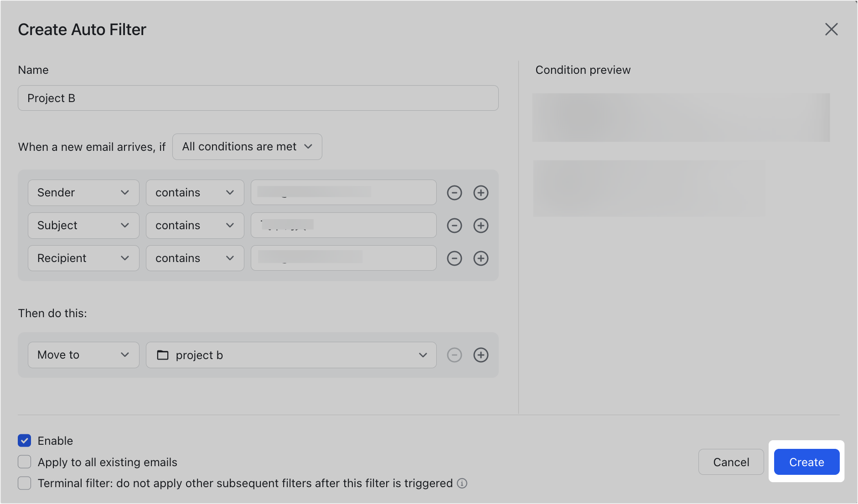Disable the Enable checkbox

coord(24,441)
